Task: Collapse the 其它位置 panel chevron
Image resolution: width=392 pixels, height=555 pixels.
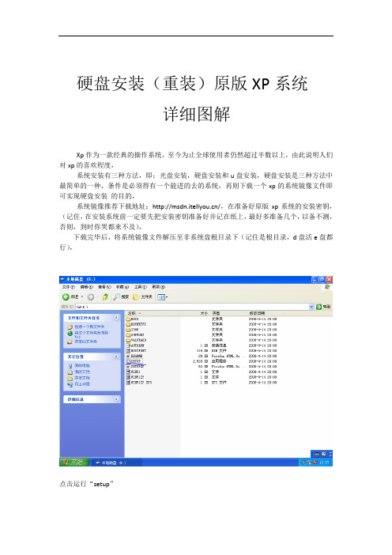Action: [116, 357]
